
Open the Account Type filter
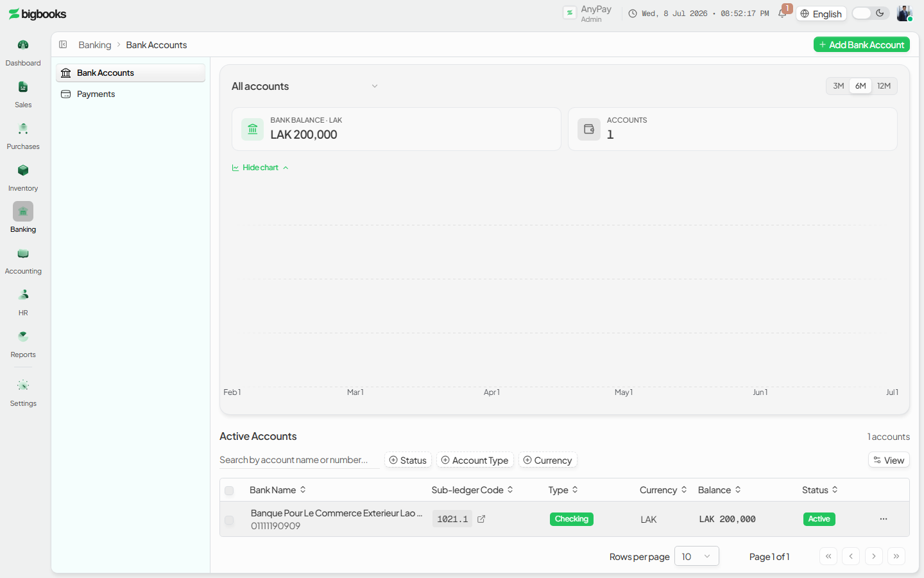(475, 460)
